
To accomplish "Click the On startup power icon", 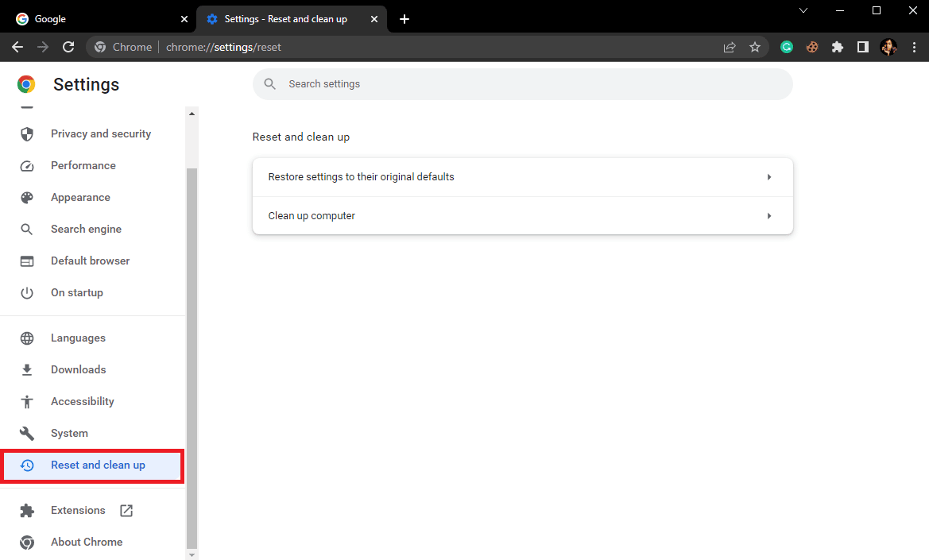I will (27, 293).
